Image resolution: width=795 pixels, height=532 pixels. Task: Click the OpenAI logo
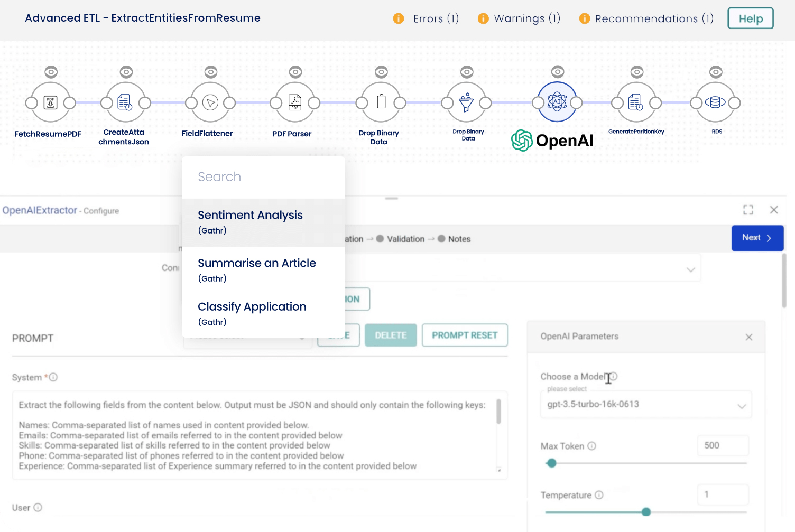click(x=552, y=141)
